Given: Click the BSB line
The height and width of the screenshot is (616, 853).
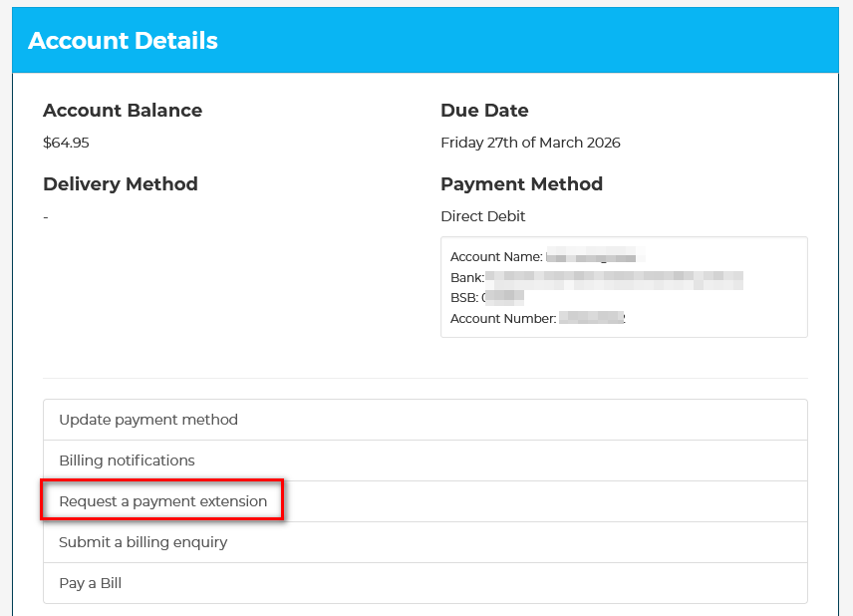Looking at the screenshot, I should [x=465, y=298].
